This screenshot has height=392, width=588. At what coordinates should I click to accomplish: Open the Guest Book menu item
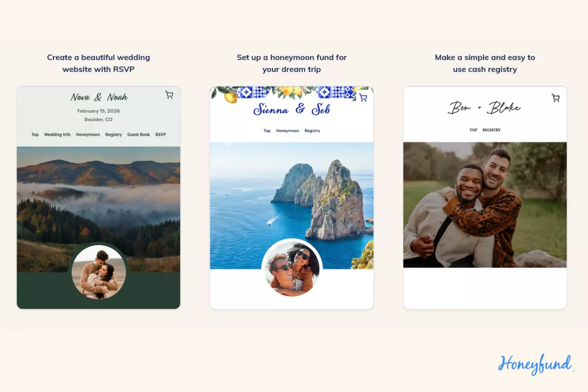139,135
